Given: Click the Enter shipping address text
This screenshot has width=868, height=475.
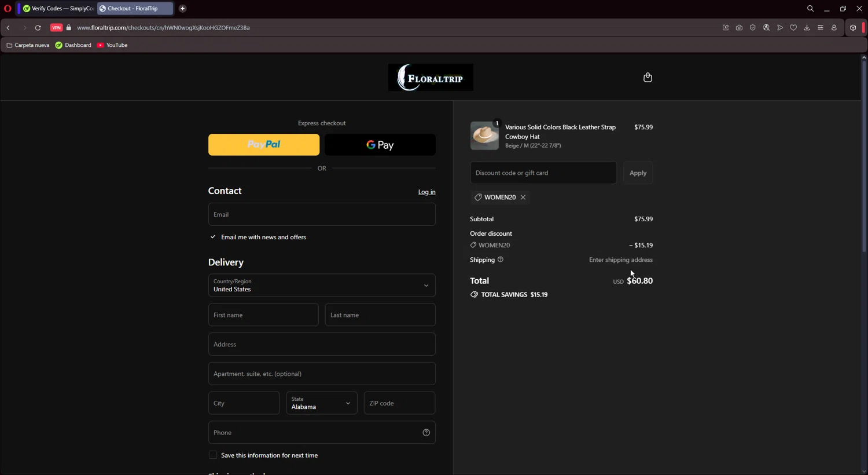Looking at the screenshot, I should click(x=621, y=260).
